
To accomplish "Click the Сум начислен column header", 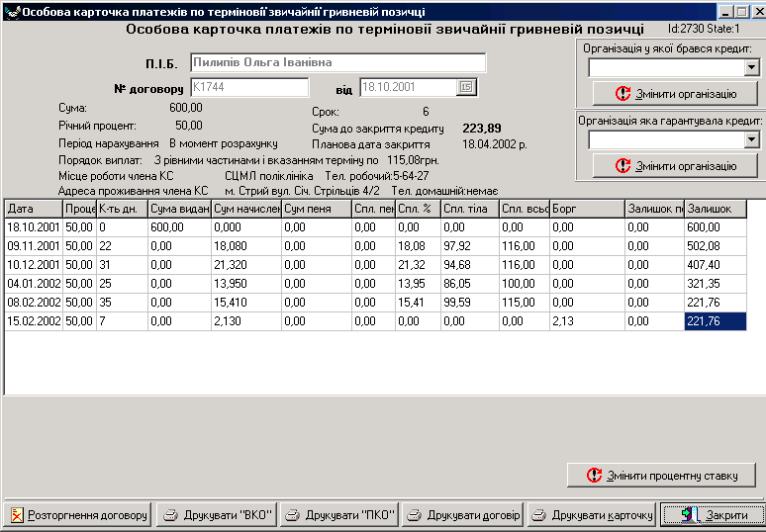I will (x=246, y=209).
